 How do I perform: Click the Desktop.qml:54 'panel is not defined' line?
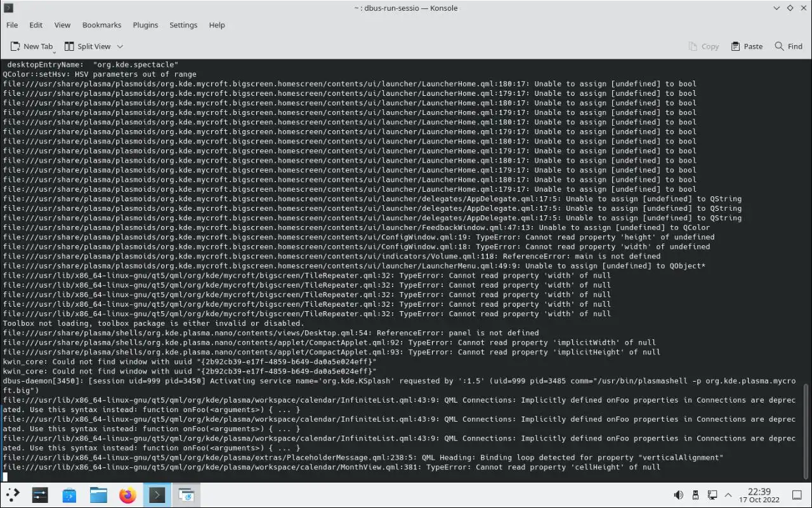tap(271, 333)
